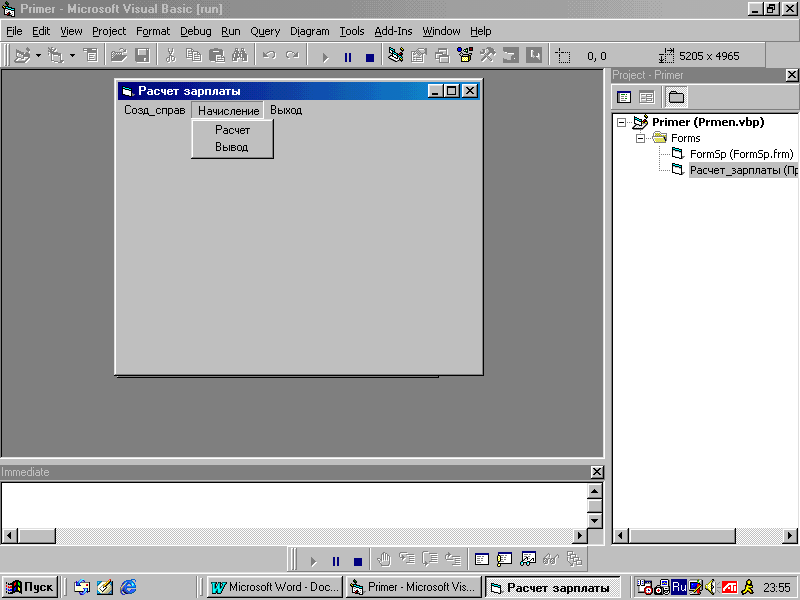Click the Undo arrow icon
Viewport: 800px width, 600px height.
[x=269, y=55]
